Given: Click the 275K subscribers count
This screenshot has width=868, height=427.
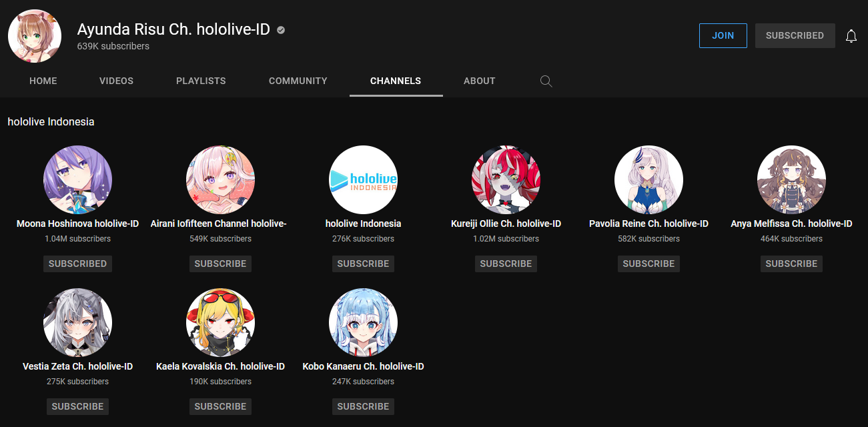Looking at the screenshot, I should (77, 382).
